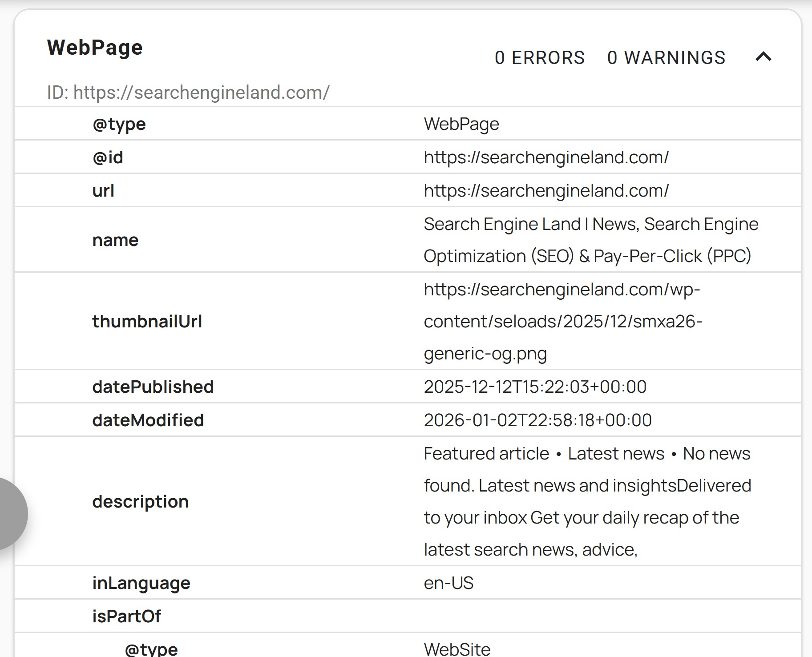Click the thumbnailUrl image path value
Image resolution: width=812 pixels, height=657 pixels.
tap(563, 321)
